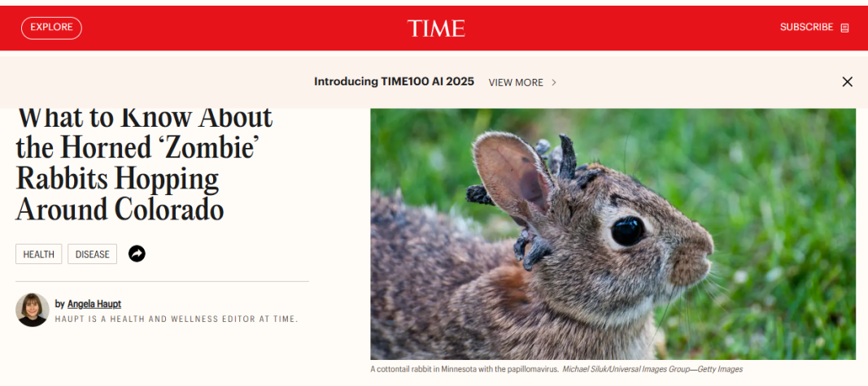Click the magazine icon beside SUBSCRIBE
The image size is (868, 386).
pos(844,28)
